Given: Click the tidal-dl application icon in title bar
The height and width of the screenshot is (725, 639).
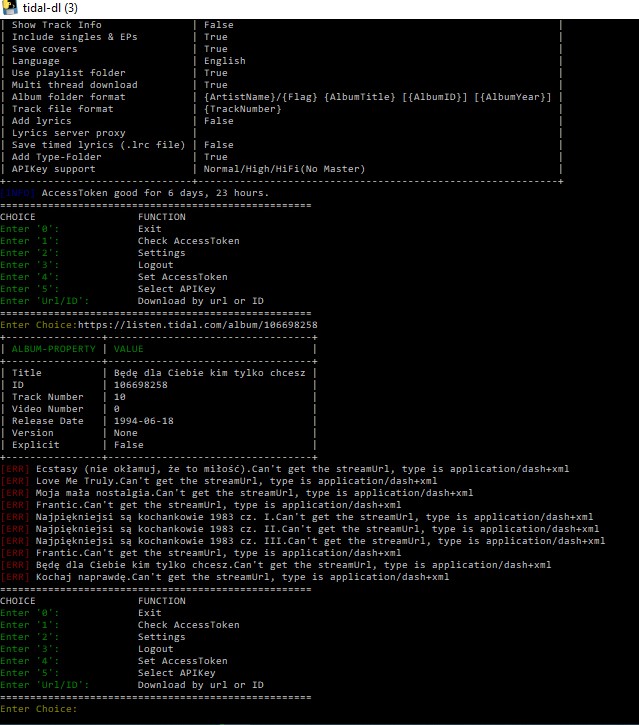Looking at the screenshot, I should pos(9,7).
